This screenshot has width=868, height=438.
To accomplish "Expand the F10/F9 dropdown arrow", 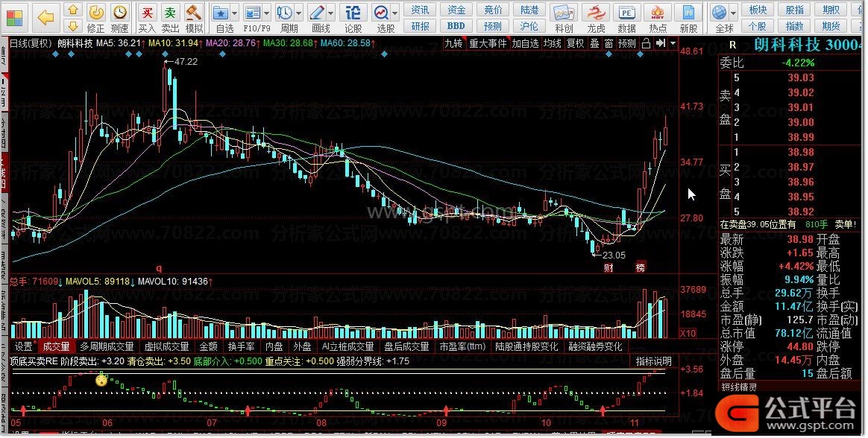I will click(x=268, y=12).
